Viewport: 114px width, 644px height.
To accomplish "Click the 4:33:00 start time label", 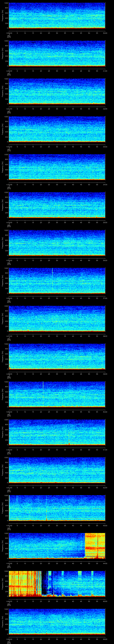I will coord(9,184).
